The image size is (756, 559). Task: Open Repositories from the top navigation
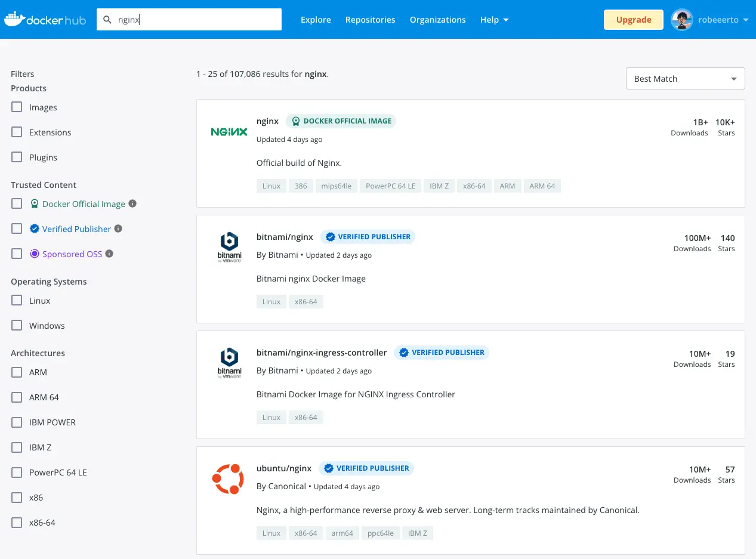(370, 20)
